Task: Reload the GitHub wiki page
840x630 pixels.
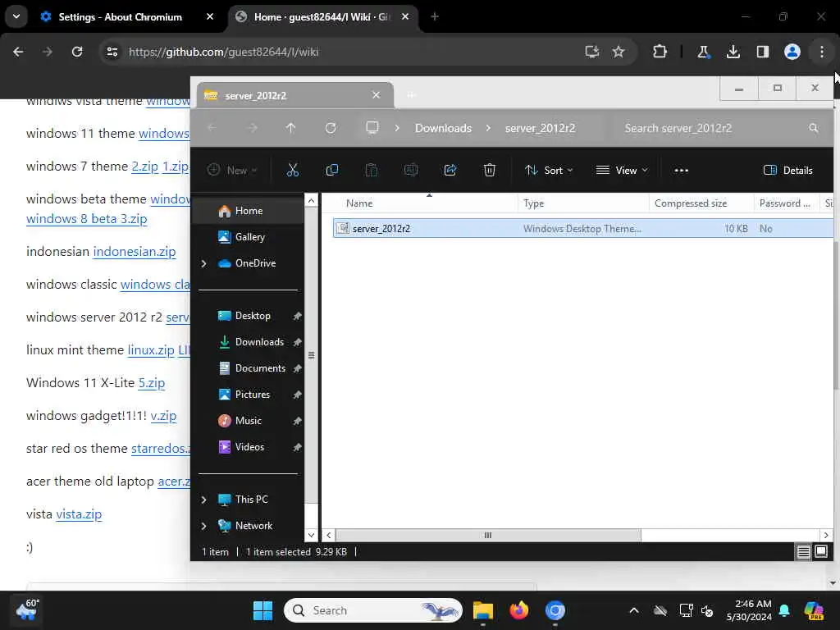Action: [x=77, y=52]
